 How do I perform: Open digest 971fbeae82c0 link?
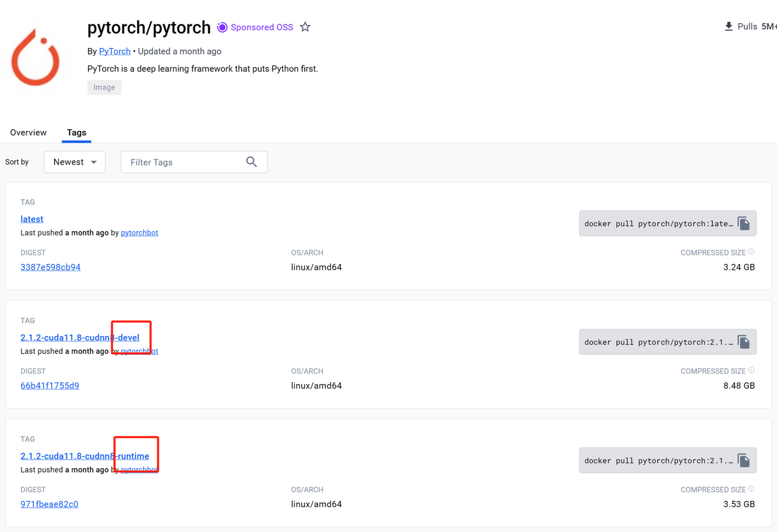tap(49, 504)
